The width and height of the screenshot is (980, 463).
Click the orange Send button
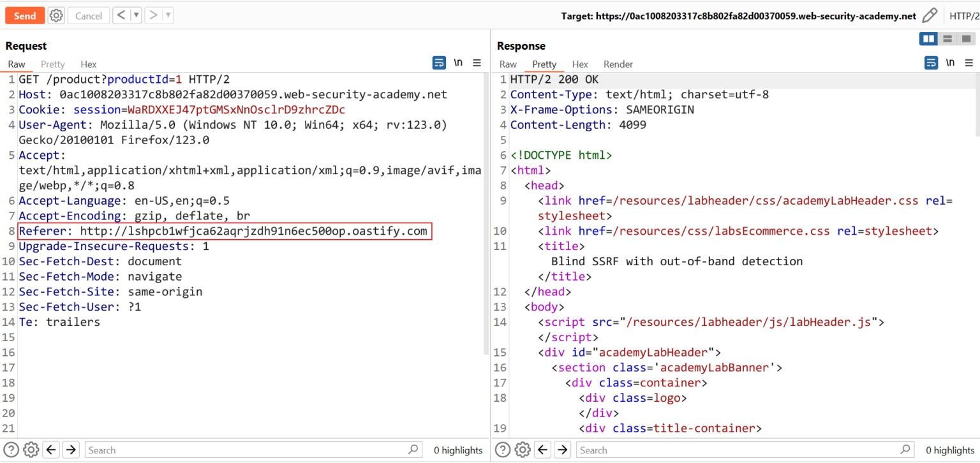coord(25,15)
